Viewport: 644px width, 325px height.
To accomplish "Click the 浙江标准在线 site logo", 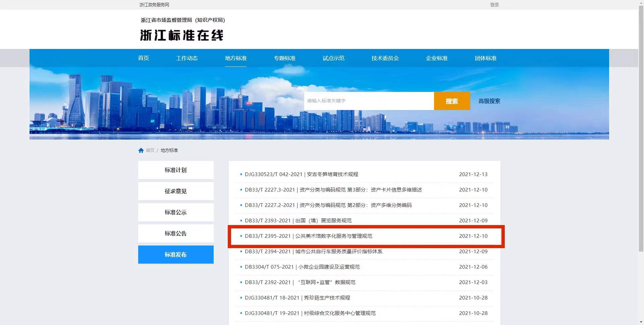I will click(x=181, y=35).
